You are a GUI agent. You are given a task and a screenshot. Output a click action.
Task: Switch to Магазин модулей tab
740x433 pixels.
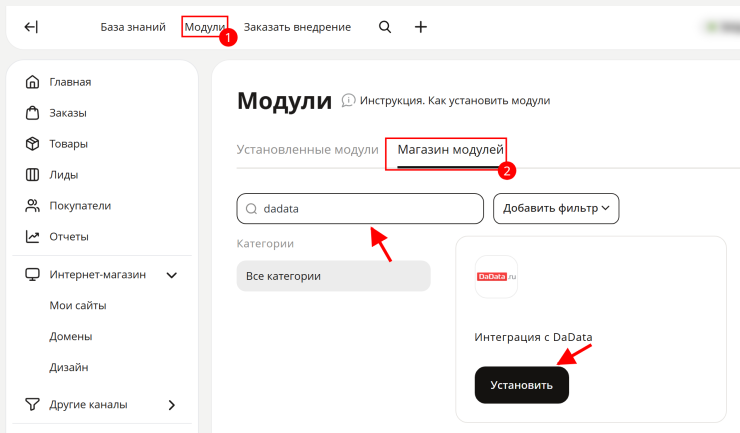point(450,150)
